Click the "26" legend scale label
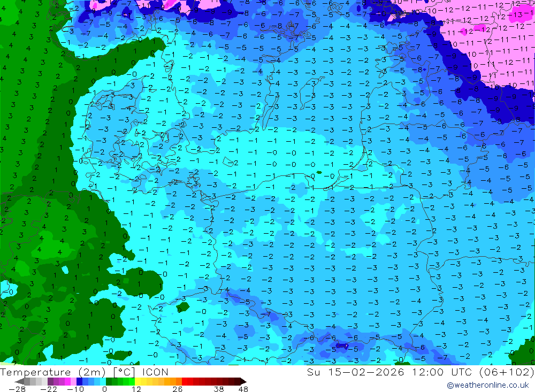The image size is (535, 392). pyautogui.click(x=178, y=389)
